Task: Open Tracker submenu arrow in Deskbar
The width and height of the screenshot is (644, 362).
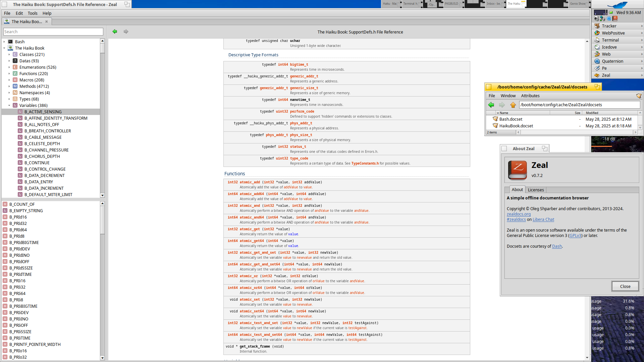Action: pyautogui.click(x=641, y=26)
